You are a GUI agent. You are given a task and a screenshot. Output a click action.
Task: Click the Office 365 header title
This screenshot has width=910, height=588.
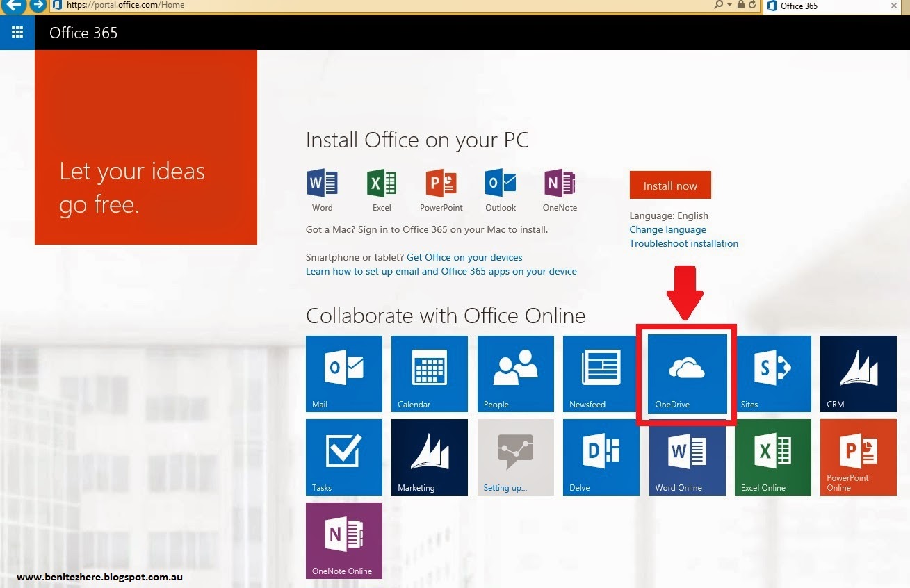(83, 33)
